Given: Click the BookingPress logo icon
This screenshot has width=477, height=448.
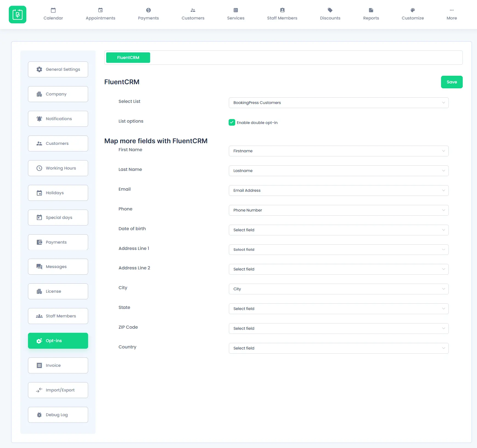Looking at the screenshot, I should [18, 15].
